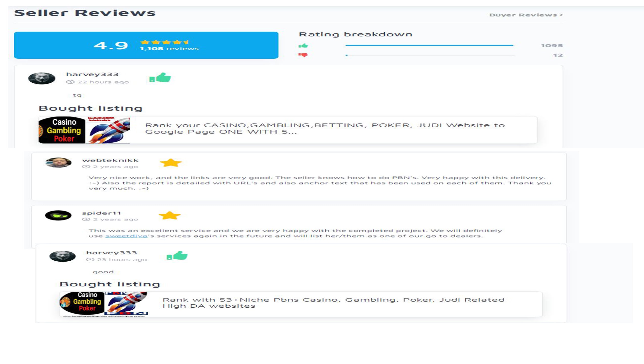The image size is (644, 364).
Task: Click thumbs-up beside harvey333's 23-hour review
Action: pos(177,256)
